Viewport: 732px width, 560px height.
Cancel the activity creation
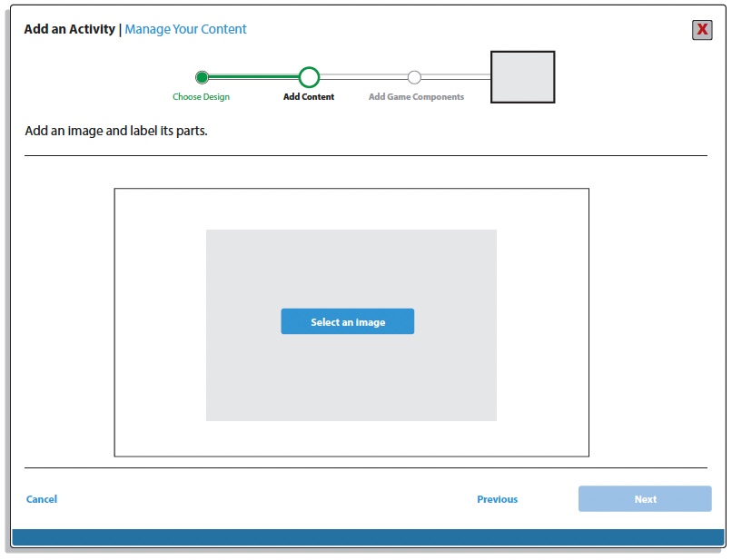(42, 499)
